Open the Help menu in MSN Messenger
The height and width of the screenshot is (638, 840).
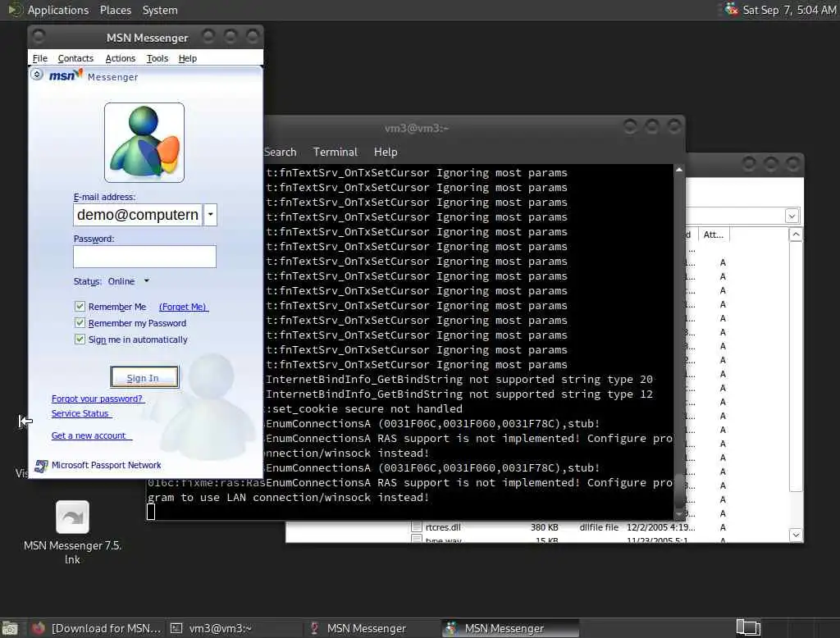188,58
